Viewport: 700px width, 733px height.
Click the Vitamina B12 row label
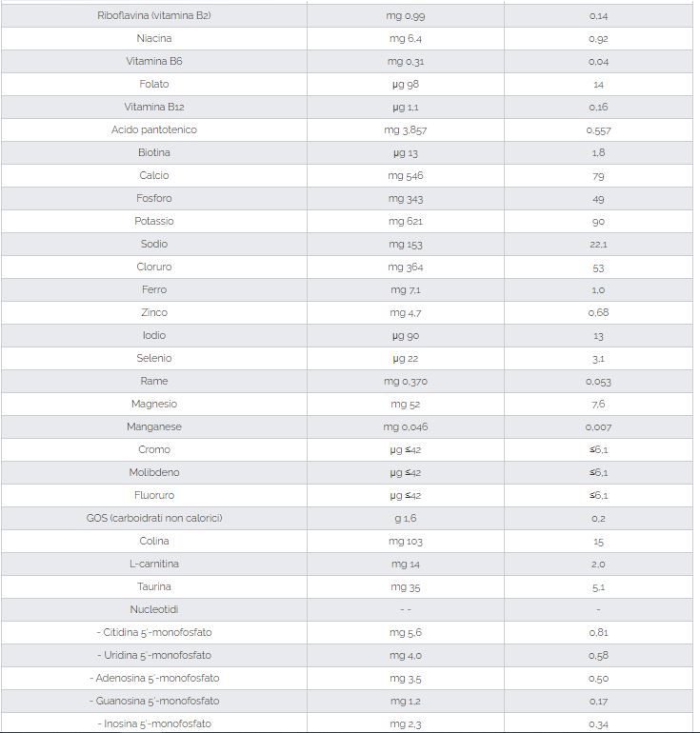pos(154,108)
